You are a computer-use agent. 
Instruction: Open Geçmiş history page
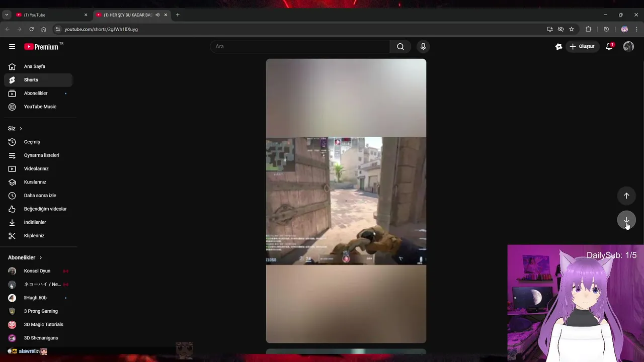click(x=38, y=142)
